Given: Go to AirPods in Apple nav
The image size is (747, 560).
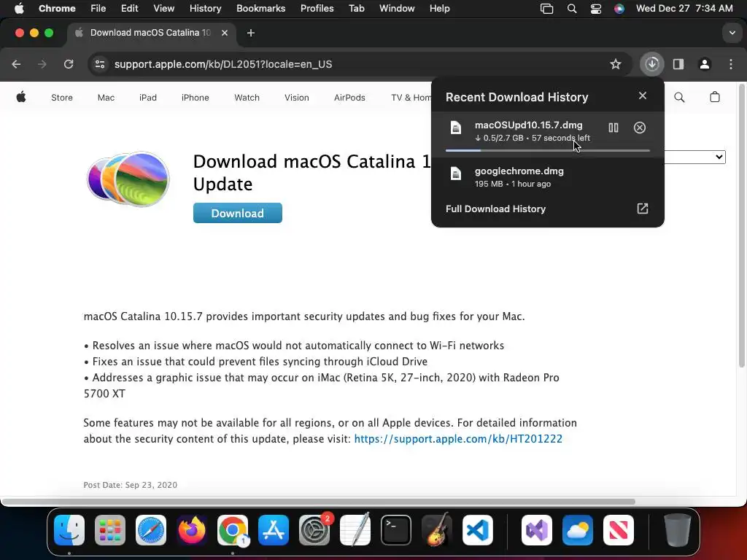Looking at the screenshot, I should (349, 98).
